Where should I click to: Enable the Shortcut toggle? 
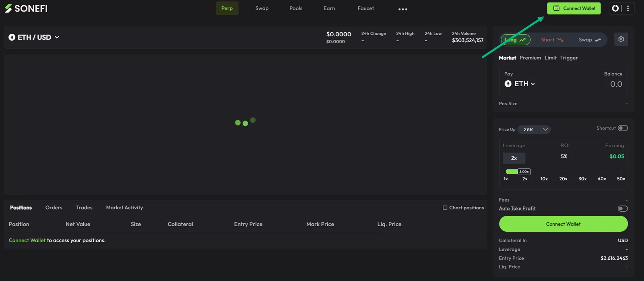(x=623, y=128)
